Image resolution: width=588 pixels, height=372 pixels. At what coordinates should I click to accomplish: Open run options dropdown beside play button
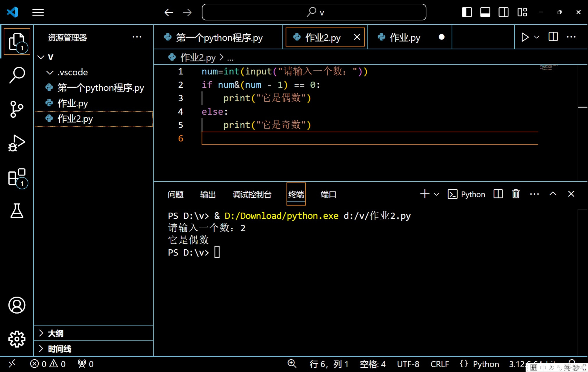click(537, 37)
